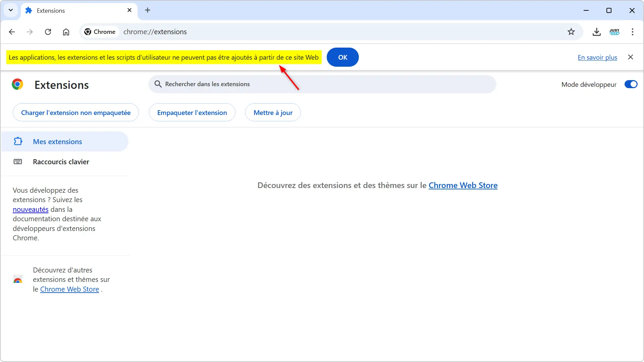Close the Extensions tab

[x=129, y=10]
